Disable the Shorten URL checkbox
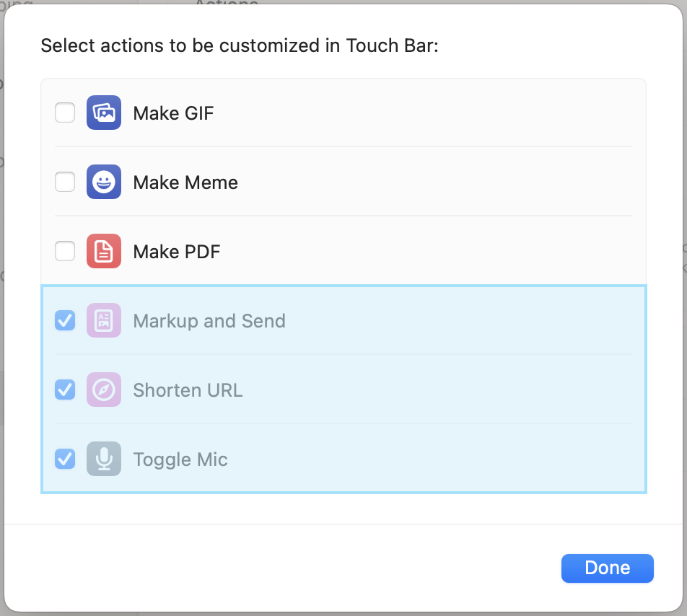 (65, 390)
